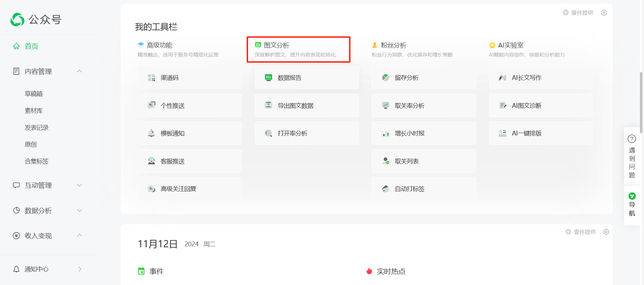Click the 内容管理 document icon

tap(16, 71)
